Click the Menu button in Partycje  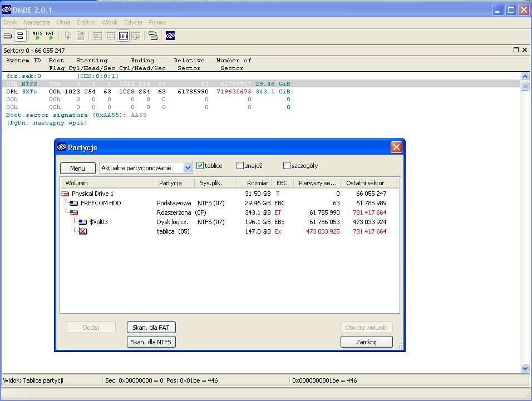[x=78, y=168]
